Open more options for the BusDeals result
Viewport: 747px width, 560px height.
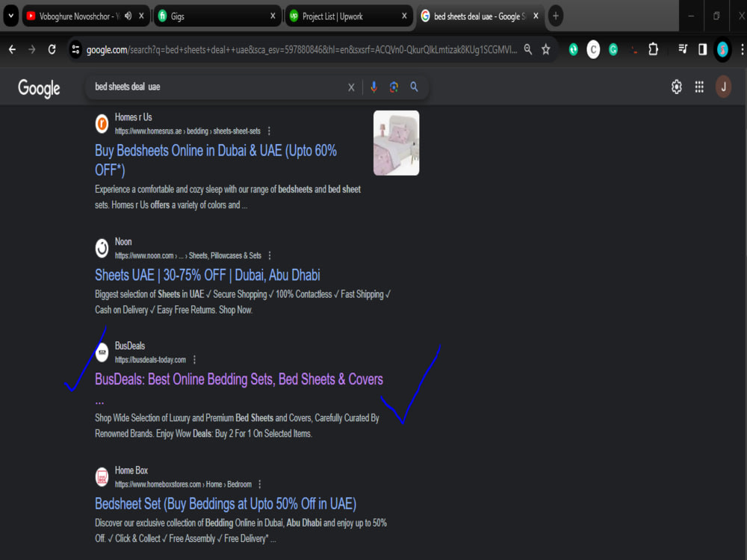click(194, 360)
